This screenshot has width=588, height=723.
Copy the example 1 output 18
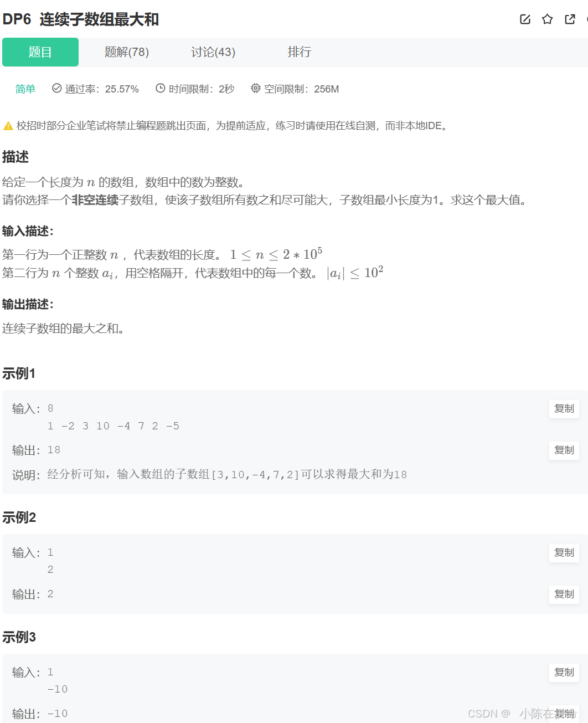[x=564, y=450]
